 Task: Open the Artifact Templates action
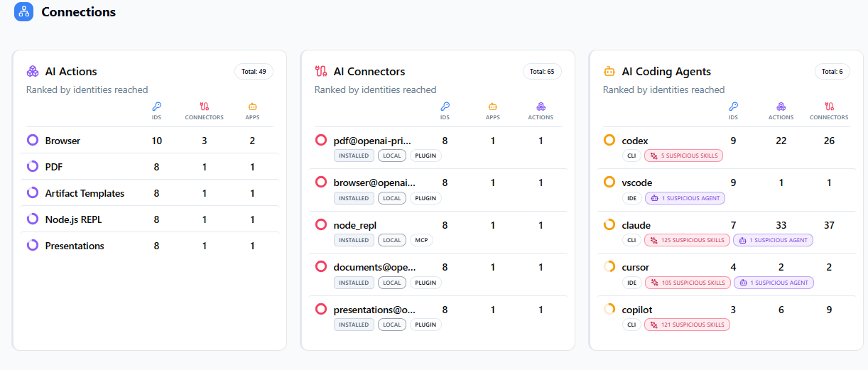(150, 193)
